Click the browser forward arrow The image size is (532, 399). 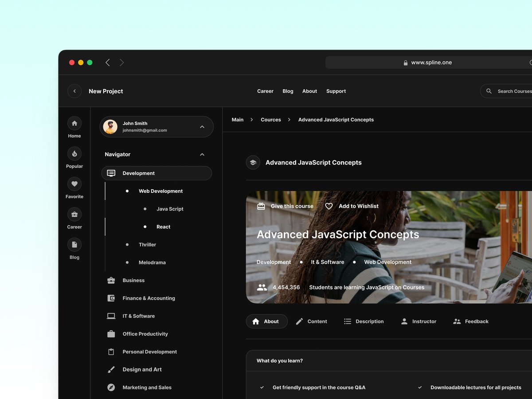[x=121, y=63]
